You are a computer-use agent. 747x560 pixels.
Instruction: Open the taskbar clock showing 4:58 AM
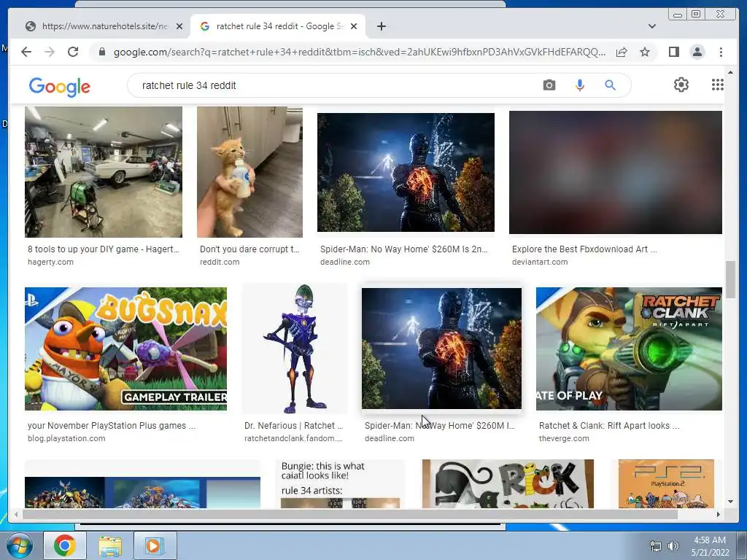click(x=710, y=546)
